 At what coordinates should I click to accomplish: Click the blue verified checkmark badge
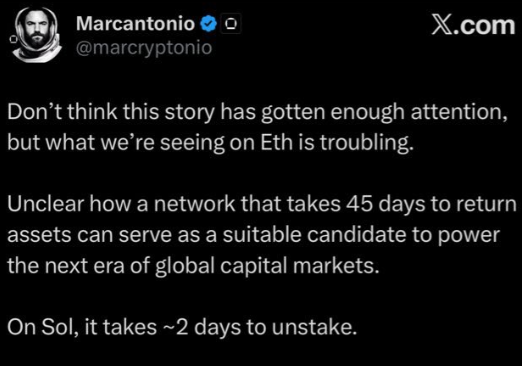point(209,24)
